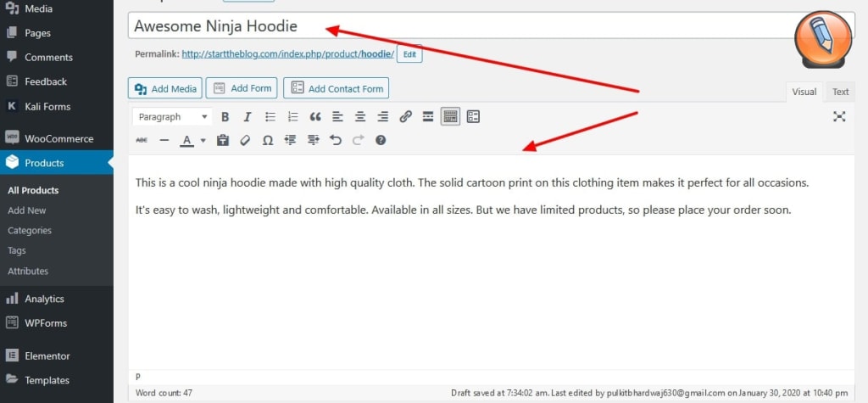The height and width of the screenshot is (403, 868).
Task: Open Add New product submenu
Action: pos(27,210)
